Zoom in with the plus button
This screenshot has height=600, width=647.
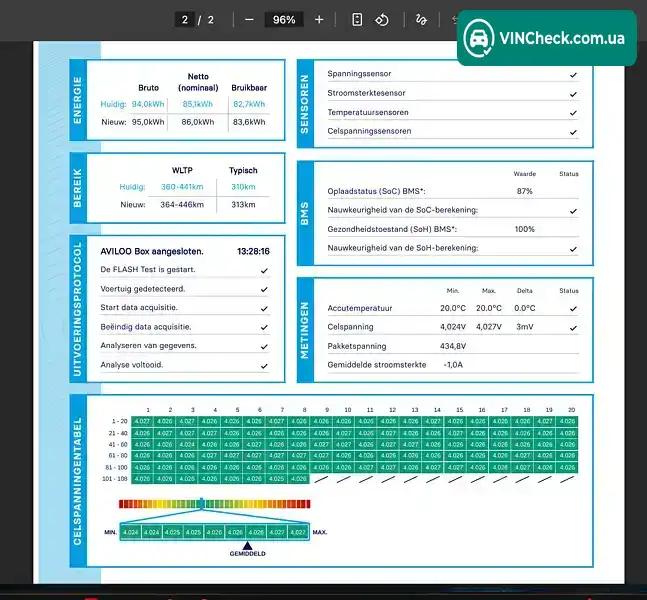319,19
